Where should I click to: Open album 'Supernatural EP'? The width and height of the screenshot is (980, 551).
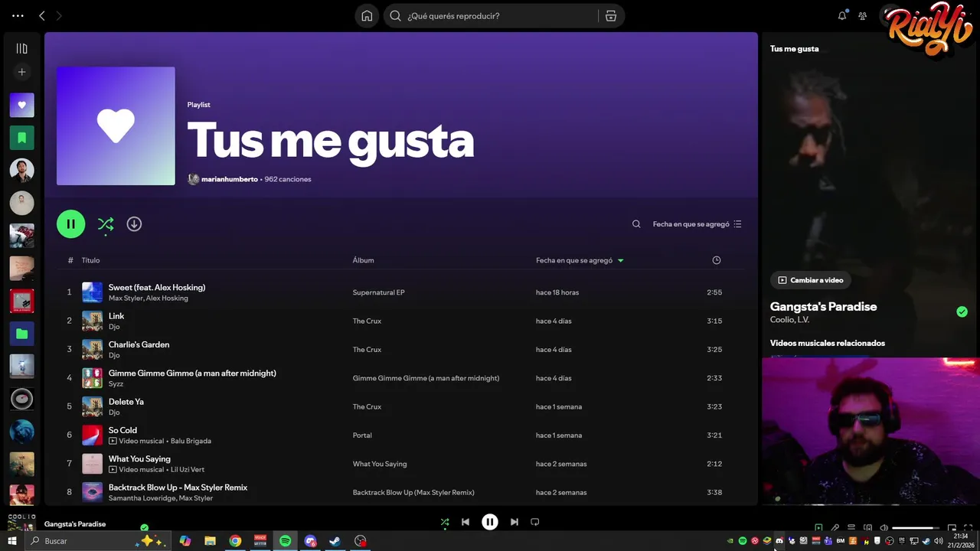378,292
